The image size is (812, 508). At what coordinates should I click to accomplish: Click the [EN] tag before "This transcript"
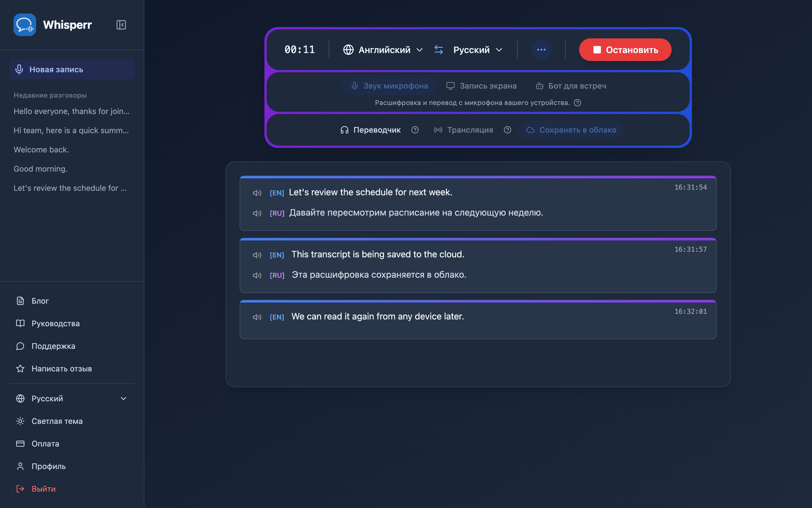(x=277, y=255)
